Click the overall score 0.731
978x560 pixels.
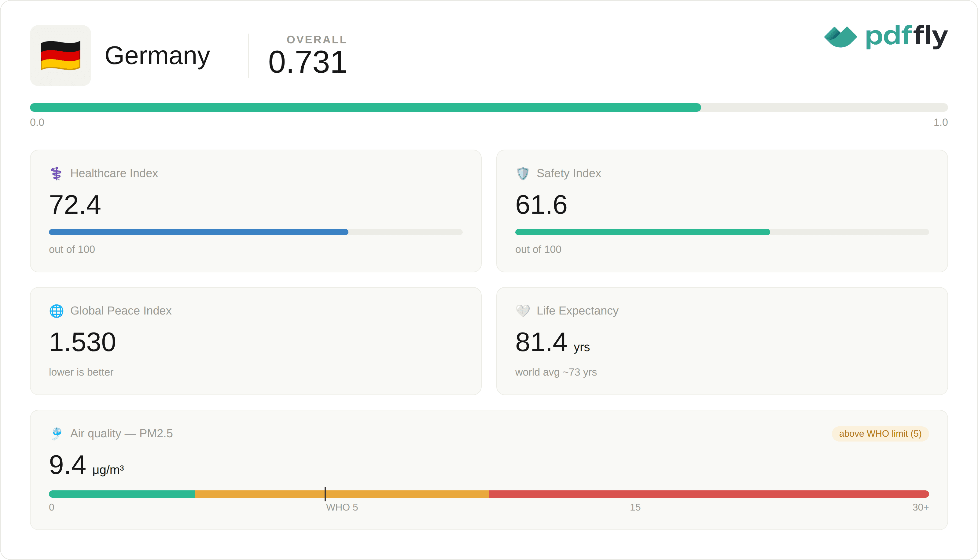307,62
